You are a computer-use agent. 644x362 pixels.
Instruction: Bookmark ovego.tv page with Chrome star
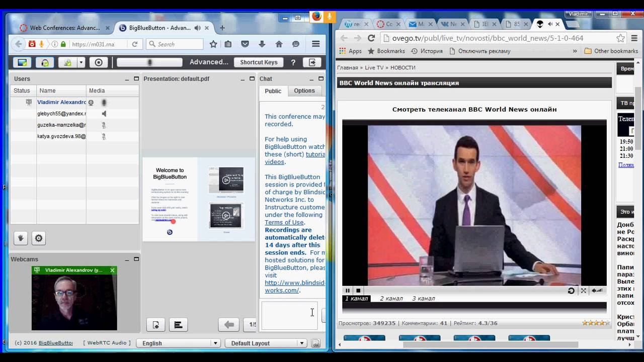click(621, 38)
